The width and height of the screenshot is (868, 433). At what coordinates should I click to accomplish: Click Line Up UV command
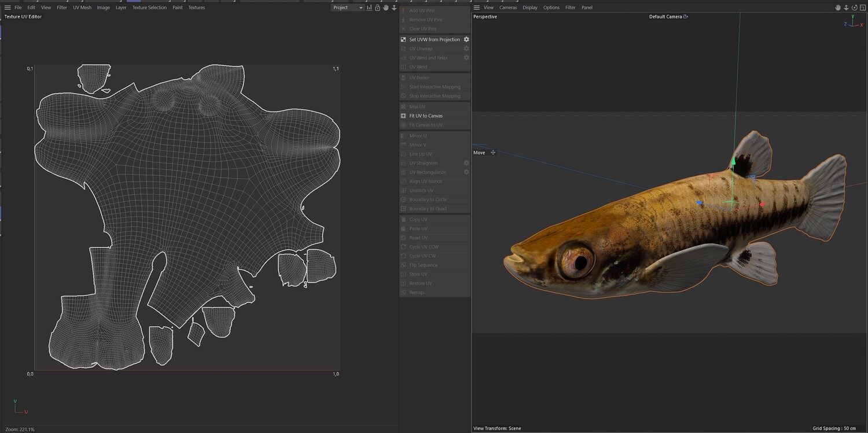[435, 154]
